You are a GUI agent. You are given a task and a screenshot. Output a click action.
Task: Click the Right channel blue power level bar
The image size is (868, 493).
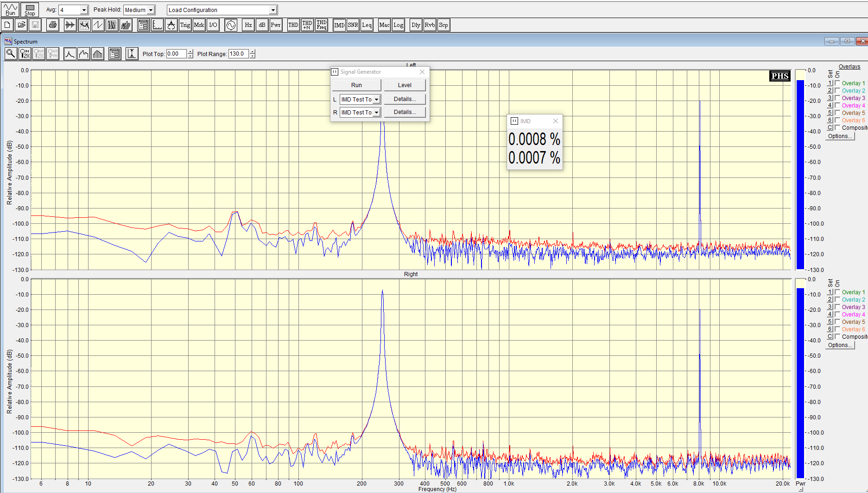coord(800,383)
